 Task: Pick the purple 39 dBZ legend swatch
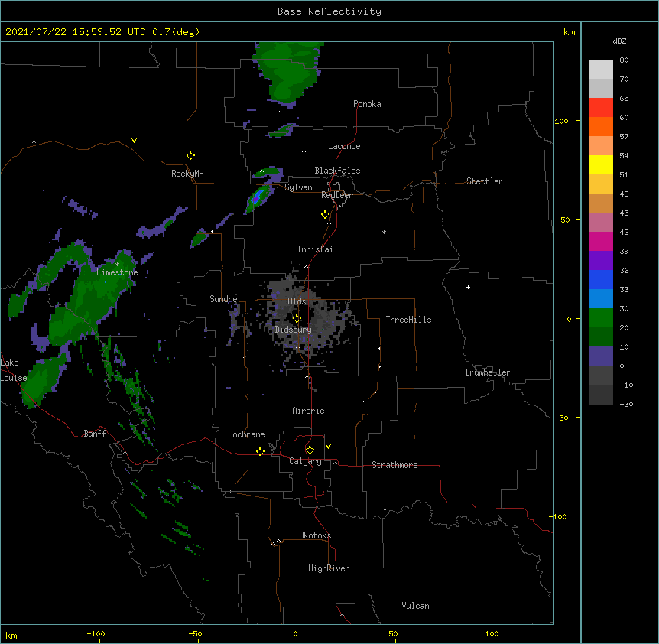click(x=601, y=261)
